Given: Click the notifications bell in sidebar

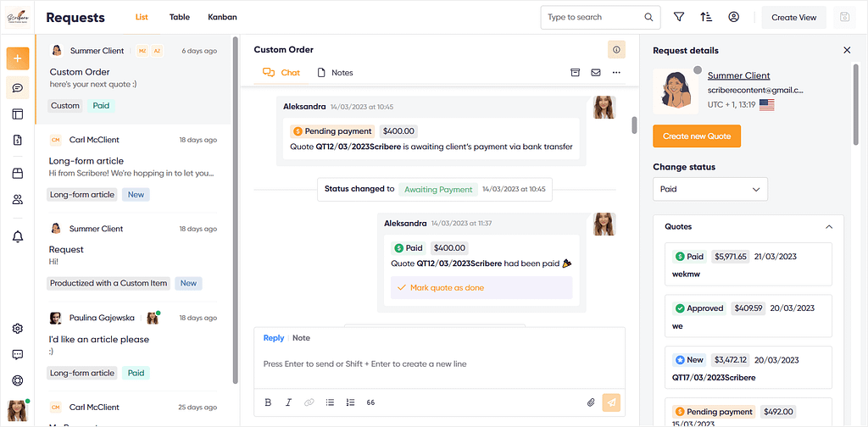Looking at the screenshot, I should pyautogui.click(x=18, y=236).
